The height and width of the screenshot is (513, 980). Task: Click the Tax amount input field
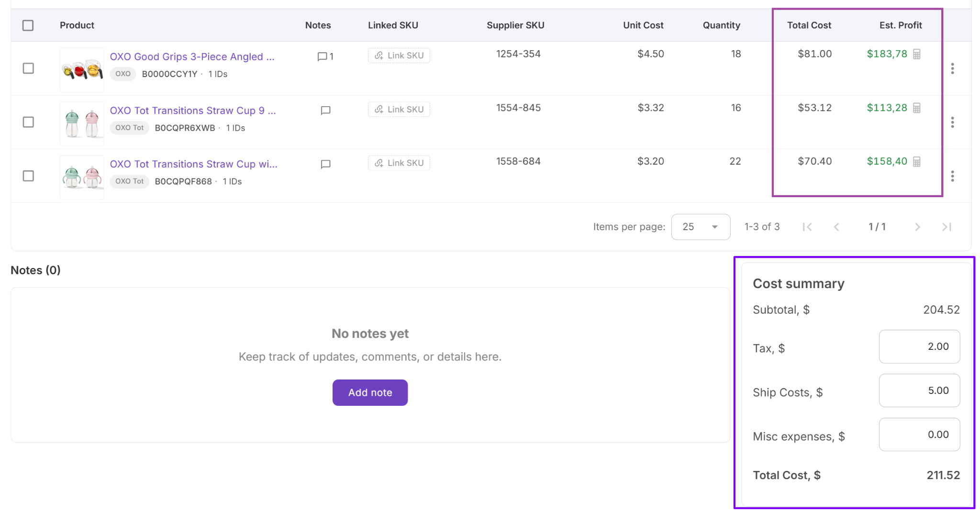(x=919, y=346)
